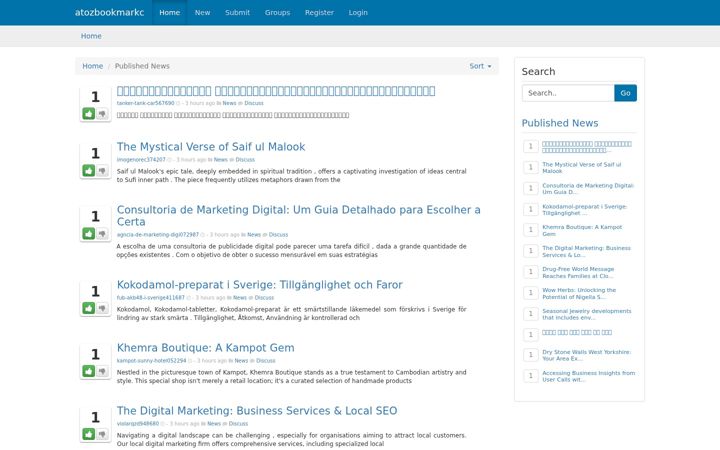Screen dimensions: 720x450
Task: Open sidebar link Drug-Free World Message
Action: click(578, 272)
